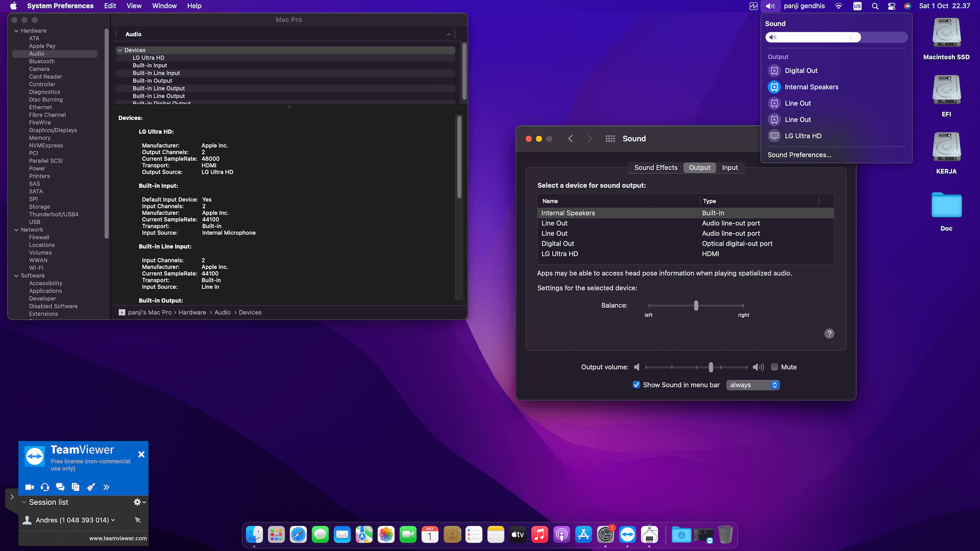The width and height of the screenshot is (980, 551).
Task: Start video in the TeamViewer panel
Action: [x=30, y=487]
